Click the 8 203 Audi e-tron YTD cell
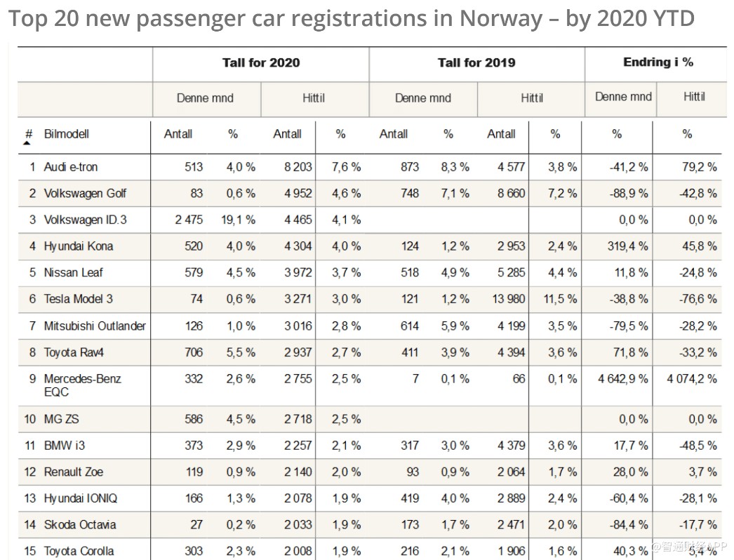This screenshot has height=560, width=734. 298,167
